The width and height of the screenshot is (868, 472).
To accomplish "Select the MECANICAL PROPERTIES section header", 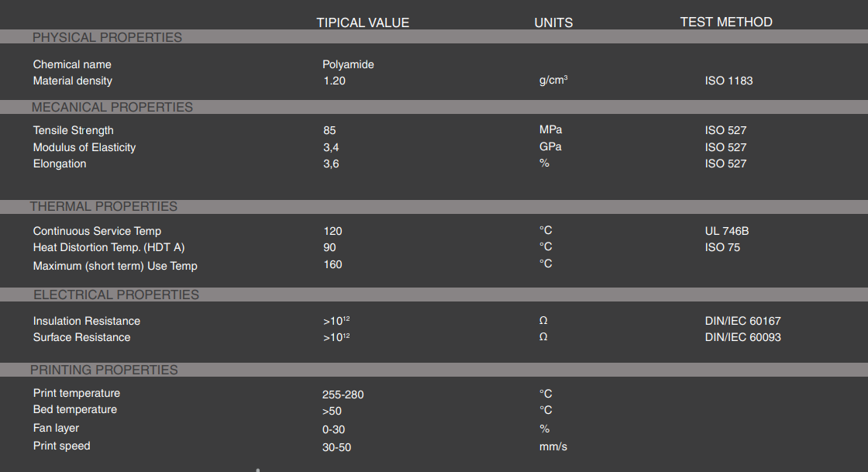I will pyautogui.click(x=112, y=107).
